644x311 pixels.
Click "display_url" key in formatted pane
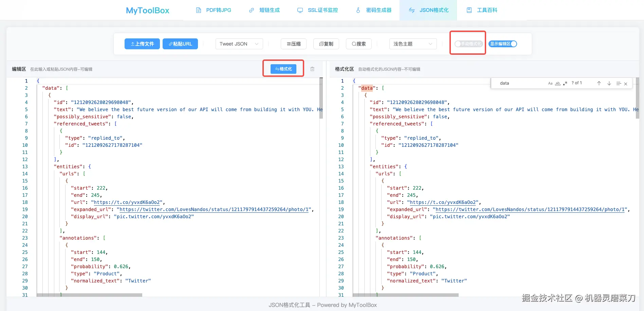[x=406, y=217]
